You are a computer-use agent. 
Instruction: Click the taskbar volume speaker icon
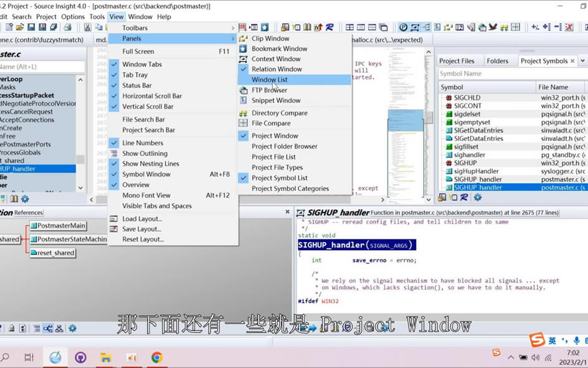pyautogui.click(x=536, y=357)
